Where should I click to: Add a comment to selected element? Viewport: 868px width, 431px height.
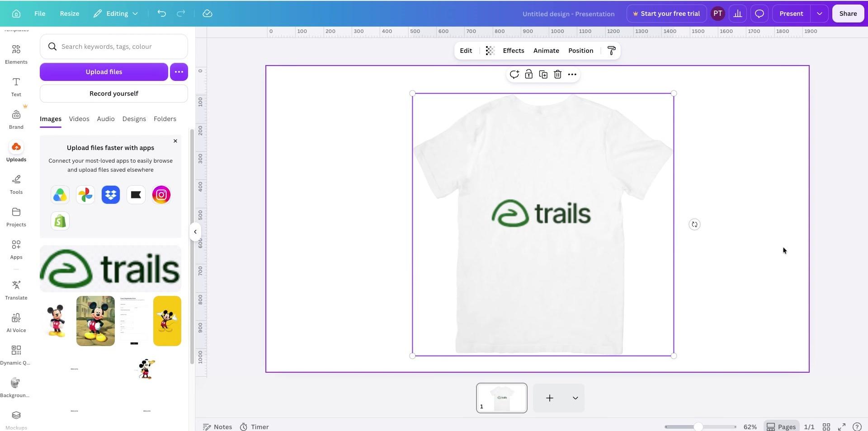(514, 75)
